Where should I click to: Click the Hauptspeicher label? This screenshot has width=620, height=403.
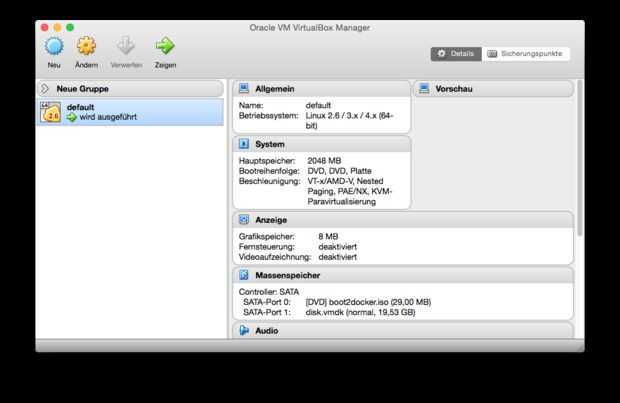pyautogui.click(x=267, y=161)
